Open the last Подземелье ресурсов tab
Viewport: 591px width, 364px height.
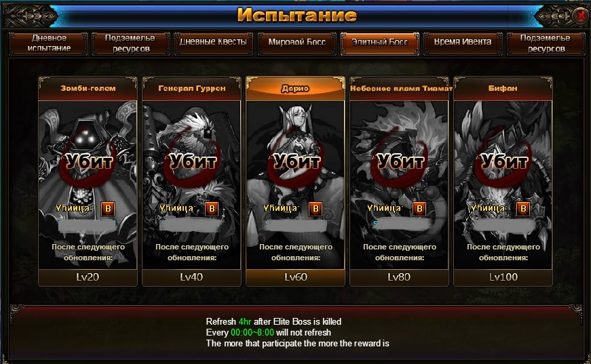546,43
